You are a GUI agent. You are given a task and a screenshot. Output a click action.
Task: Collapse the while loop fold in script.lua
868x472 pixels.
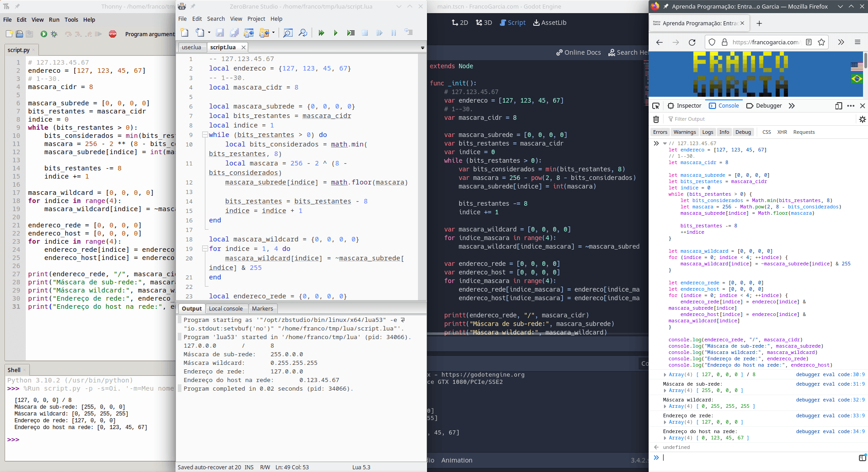(205, 134)
